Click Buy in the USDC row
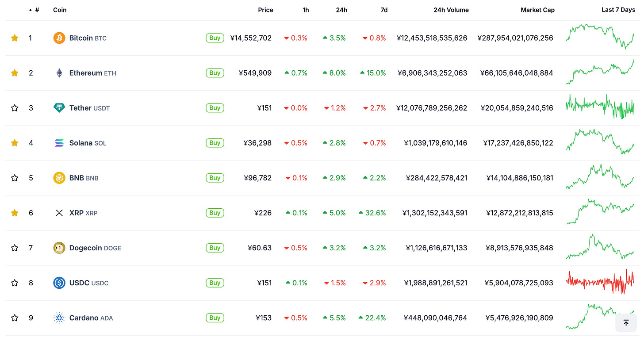The image size is (644, 337). point(215,283)
